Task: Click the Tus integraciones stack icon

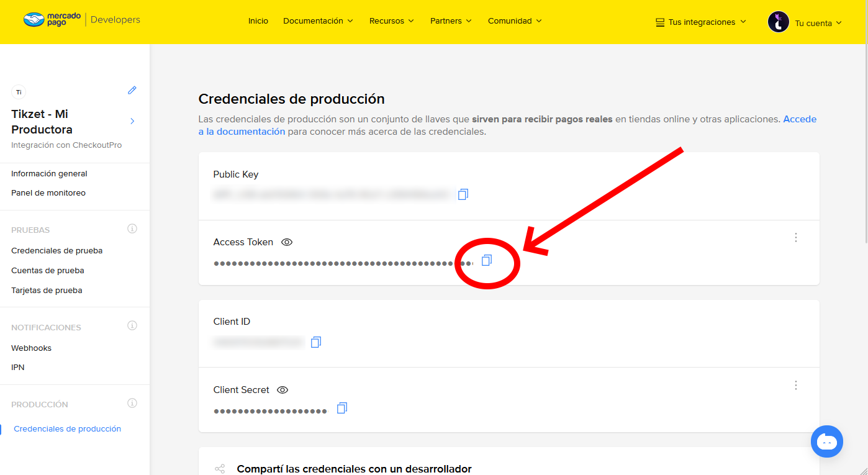Action: click(660, 22)
